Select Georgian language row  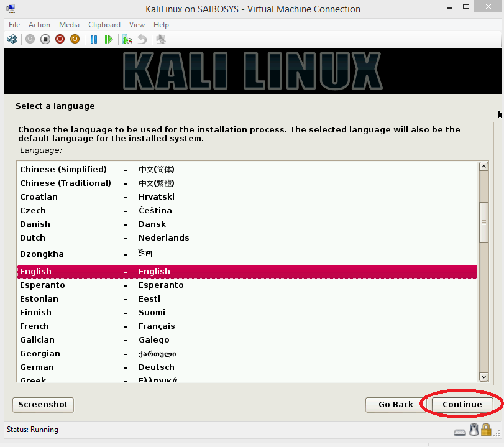[247, 353]
